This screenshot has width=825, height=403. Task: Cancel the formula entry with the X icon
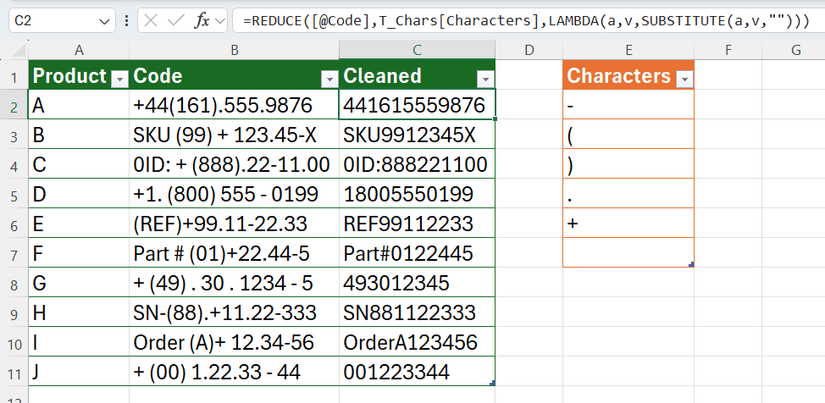pos(151,21)
